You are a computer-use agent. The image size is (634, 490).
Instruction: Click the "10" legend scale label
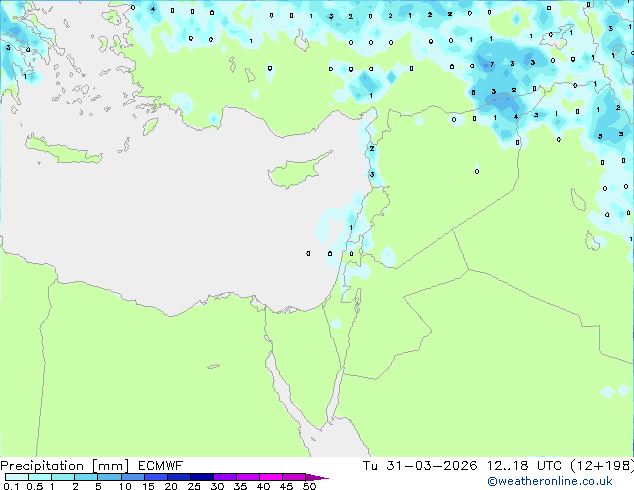pyautogui.click(x=125, y=486)
